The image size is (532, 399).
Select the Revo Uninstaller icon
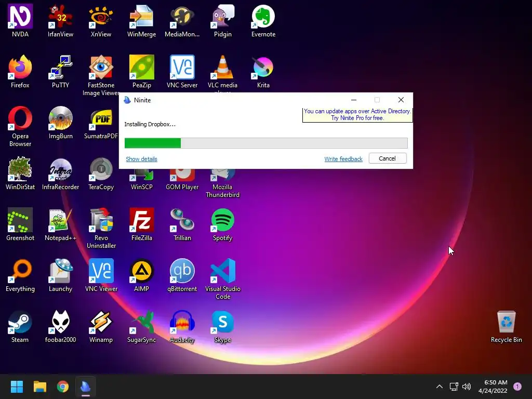(x=101, y=228)
